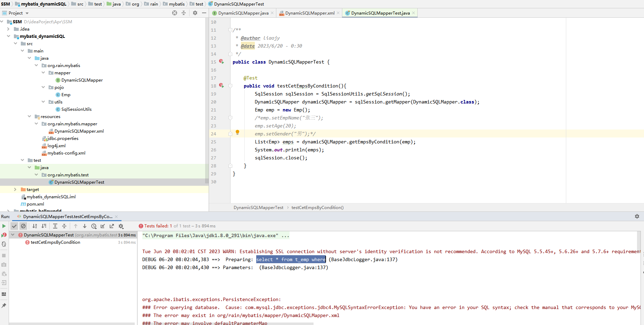Open Project panel options gear
The width and height of the screenshot is (644, 325).
click(x=195, y=13)
